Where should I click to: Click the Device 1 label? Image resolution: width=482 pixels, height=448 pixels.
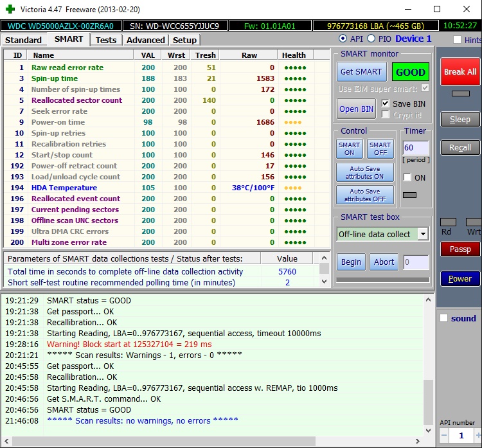[413, 39]
